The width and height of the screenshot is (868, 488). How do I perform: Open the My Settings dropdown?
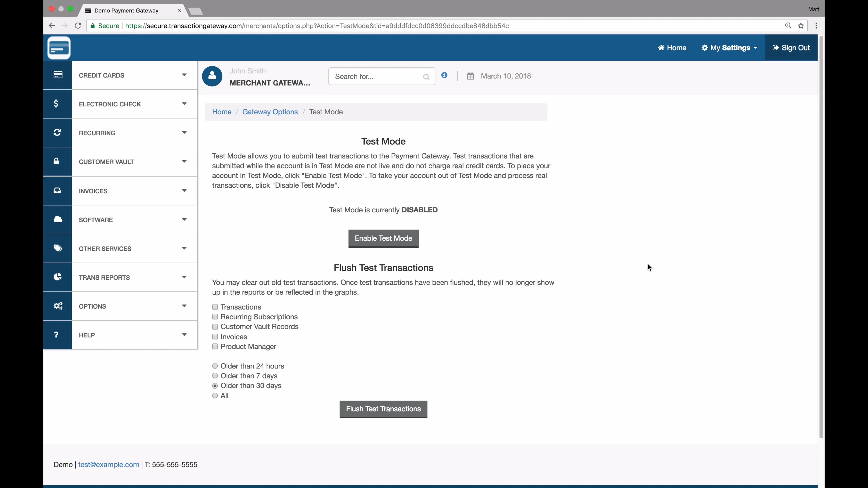click(x=729, y=48)
